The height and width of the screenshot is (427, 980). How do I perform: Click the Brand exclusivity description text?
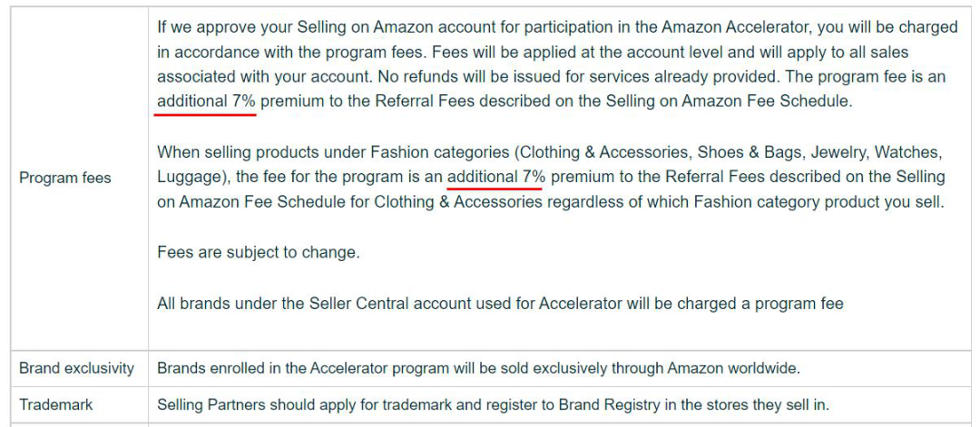pyautogui.click(x=478, y=368)
